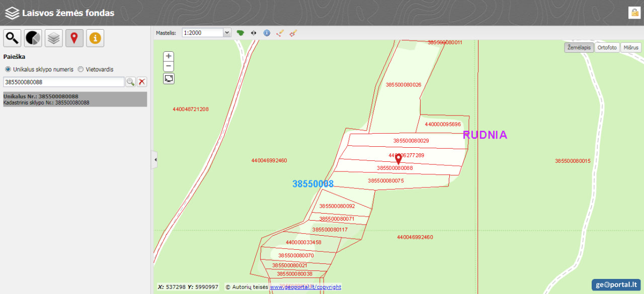The image size is (644, 294).
Task: Click the previous/next extent arrows icon
Action: click(x=254, y=33)
